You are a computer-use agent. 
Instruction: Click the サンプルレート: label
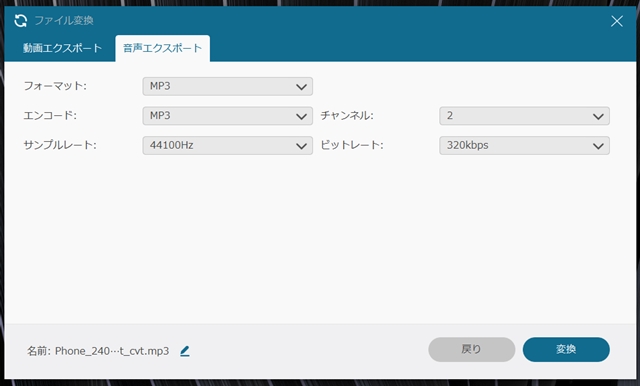60,145
